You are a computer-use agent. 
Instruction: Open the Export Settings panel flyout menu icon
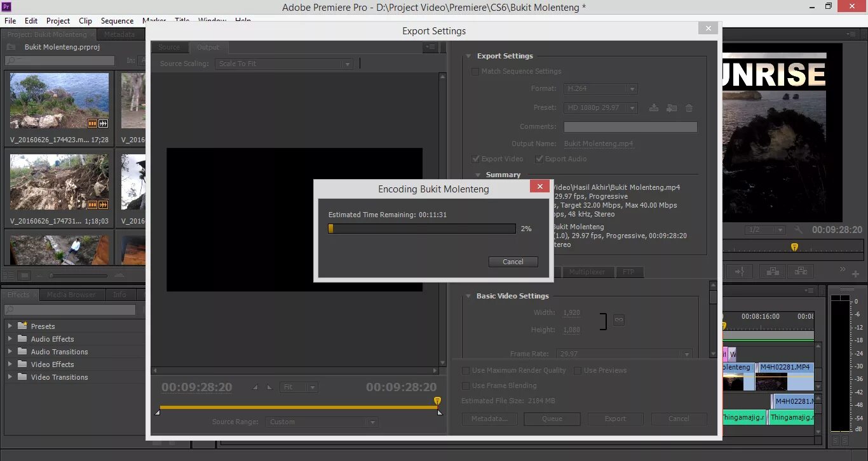(x=431, y=47)
